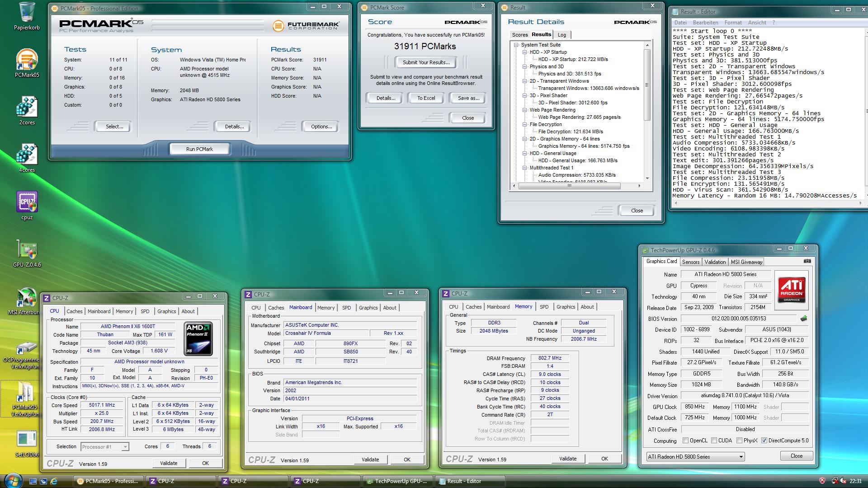The image size is (868, 488).
Task: Click the ATI Radeon logo in GPU-Z
Action: (x=791, y=290)
